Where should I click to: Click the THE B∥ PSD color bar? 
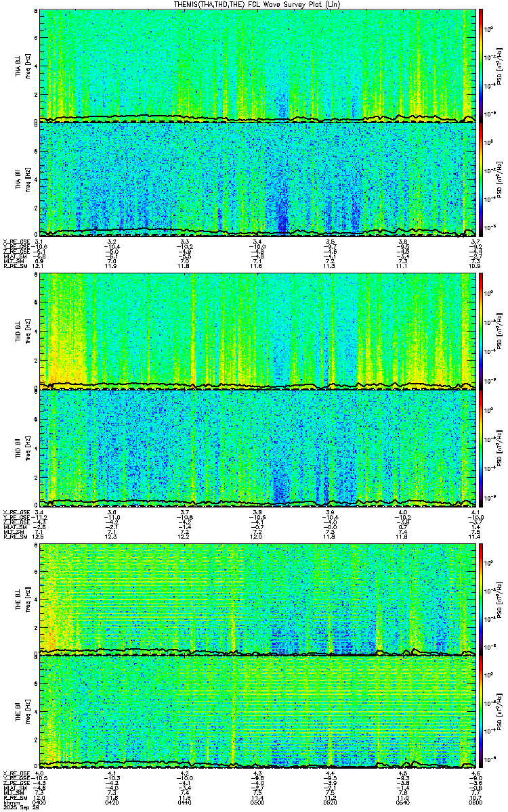(x=481, y=713)
